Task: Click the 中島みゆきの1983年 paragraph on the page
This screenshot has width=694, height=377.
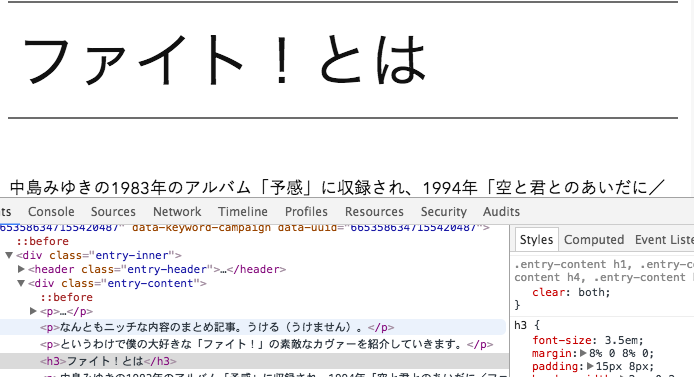Action: [x=337, y=188]
